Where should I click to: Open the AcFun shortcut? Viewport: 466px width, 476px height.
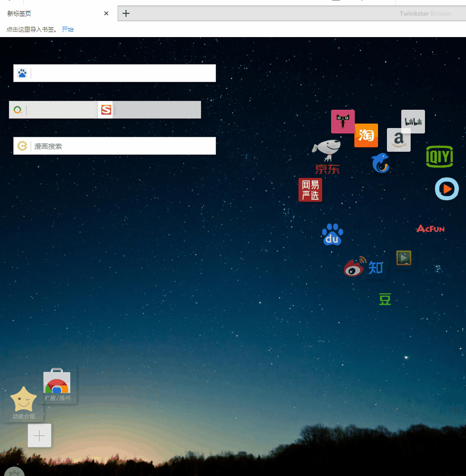coord(430,228)
